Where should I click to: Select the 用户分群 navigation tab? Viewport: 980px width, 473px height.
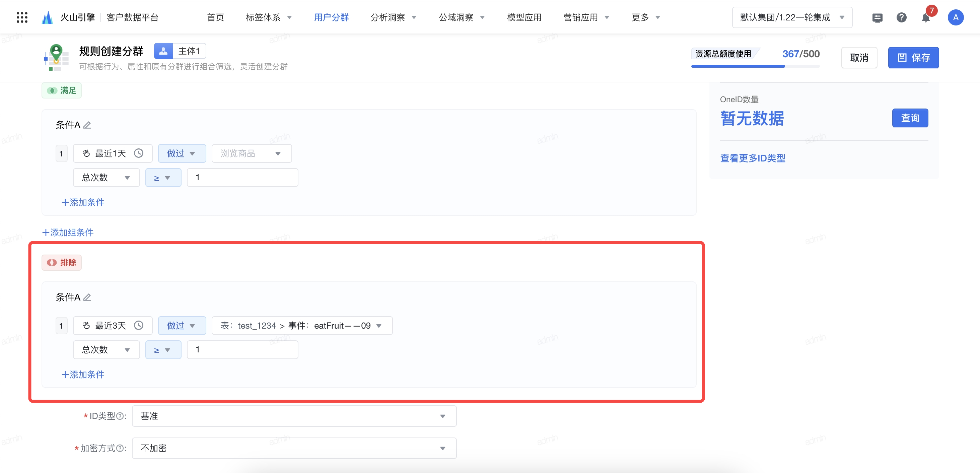(331, 17)
